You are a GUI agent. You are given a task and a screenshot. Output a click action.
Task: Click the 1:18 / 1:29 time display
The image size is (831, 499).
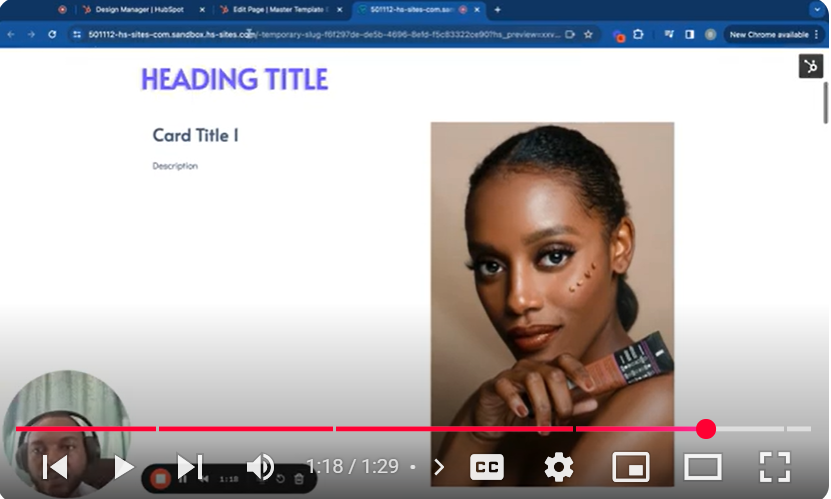pos(352,467)
